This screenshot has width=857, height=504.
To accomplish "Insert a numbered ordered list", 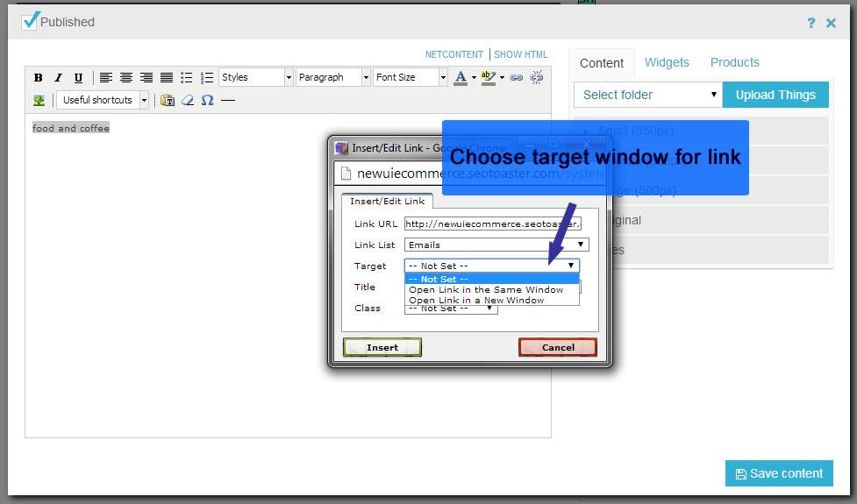I will [x=207, y=78].
